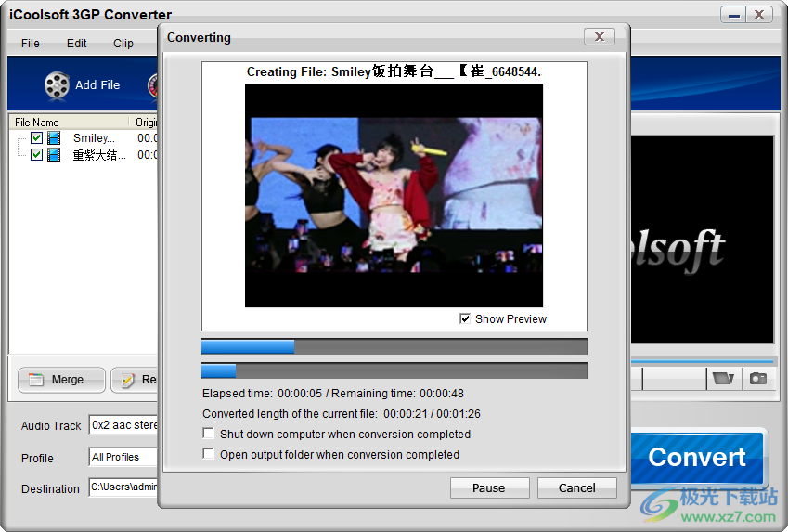Viewport: 788px width, 532px height.
Task: Click the Merge button label
Action: pyautogui.click(x=68, y=380)
